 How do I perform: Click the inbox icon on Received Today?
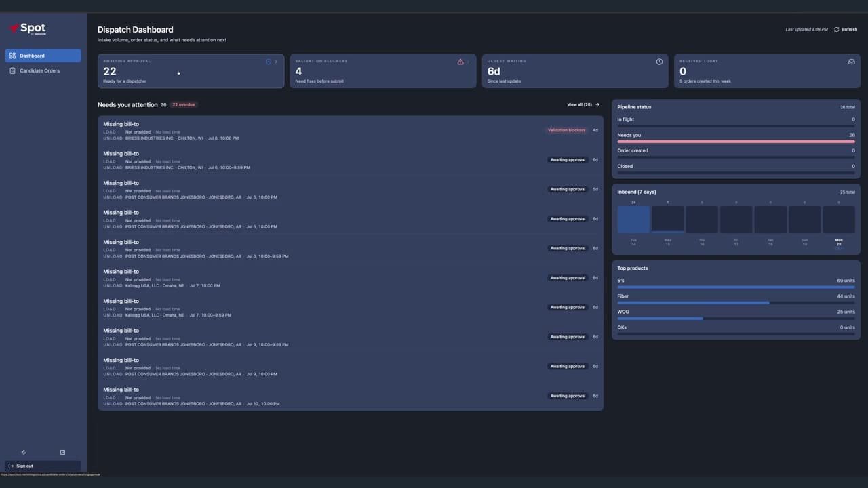coord(852,62)
